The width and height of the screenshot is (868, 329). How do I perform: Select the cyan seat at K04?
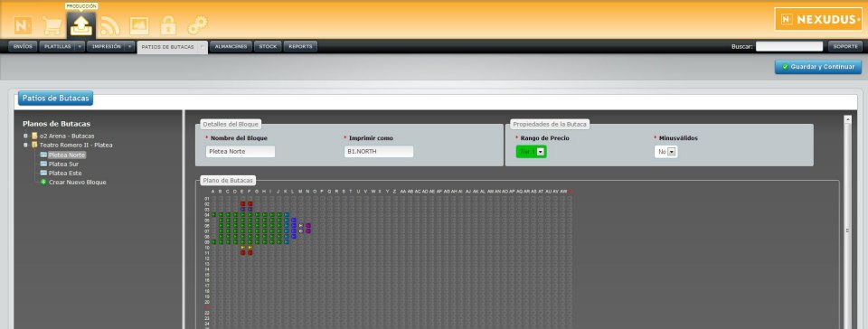[x=287, y=214]
